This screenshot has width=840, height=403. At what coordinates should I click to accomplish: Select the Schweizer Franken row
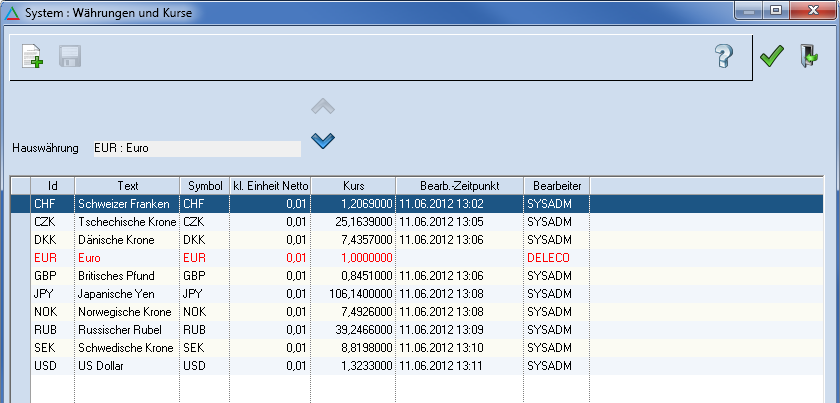(x=126, y=203)
